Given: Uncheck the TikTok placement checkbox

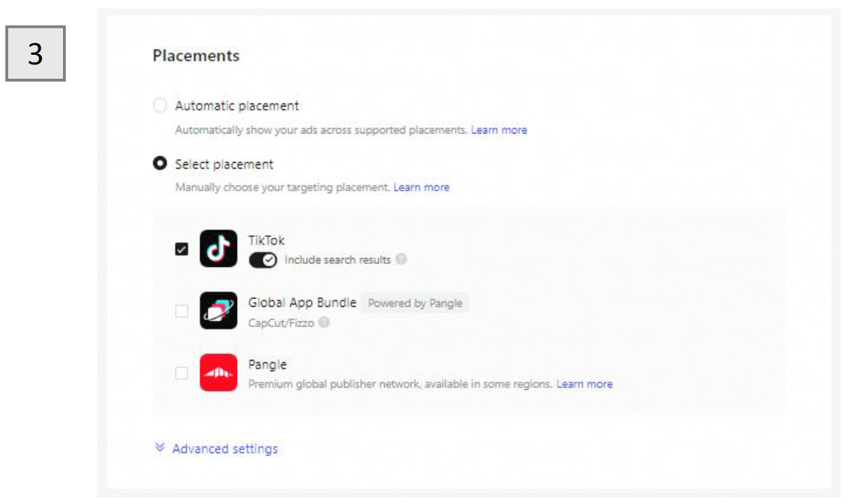Looking at the screenshot, I should pyautogui.click(x=181, y=249).
